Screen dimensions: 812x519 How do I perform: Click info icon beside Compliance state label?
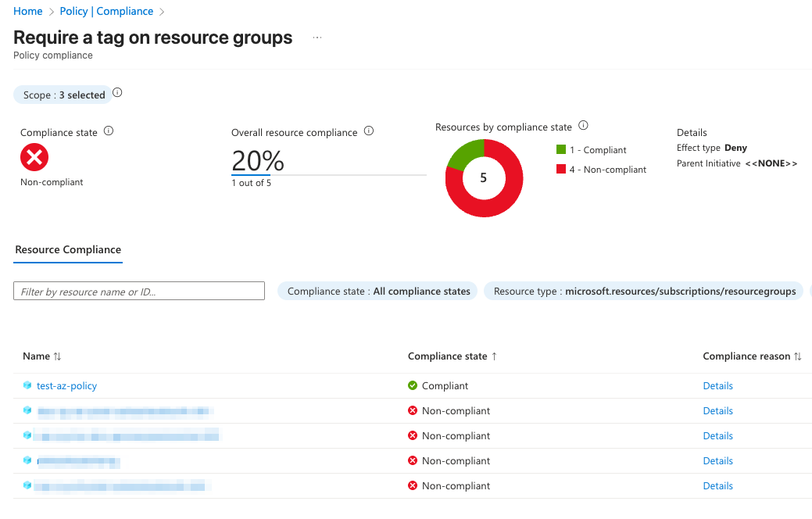tap(109, 131)
